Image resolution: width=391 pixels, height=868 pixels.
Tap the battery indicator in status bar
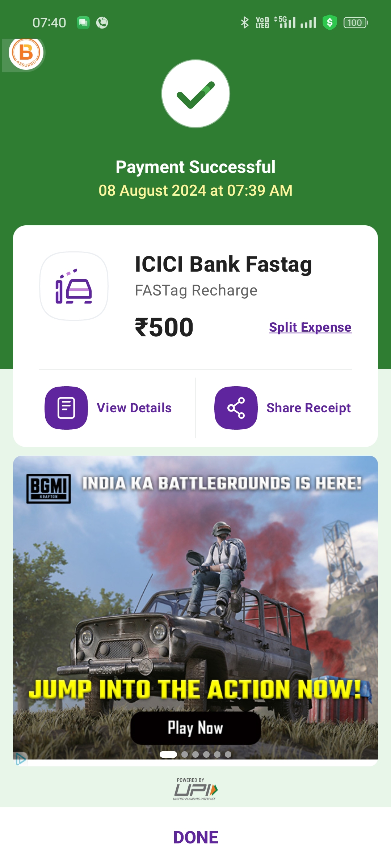(x=356, y=23)
